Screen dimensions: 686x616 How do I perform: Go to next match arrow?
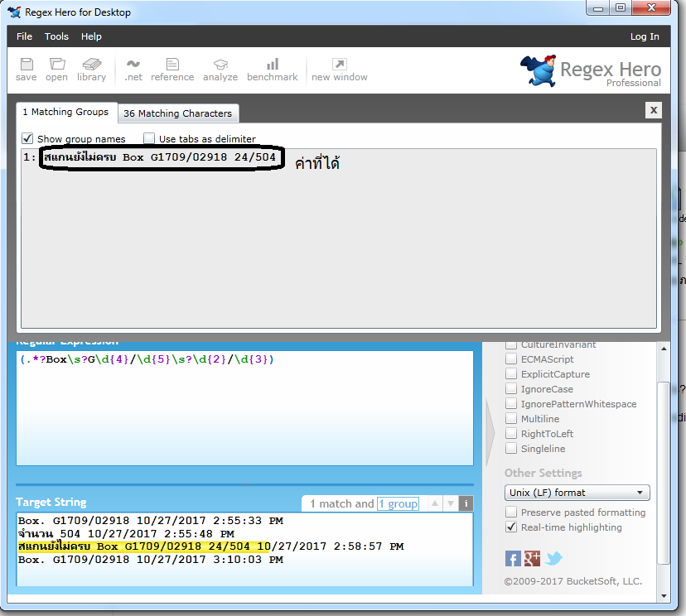pos(451,503)
